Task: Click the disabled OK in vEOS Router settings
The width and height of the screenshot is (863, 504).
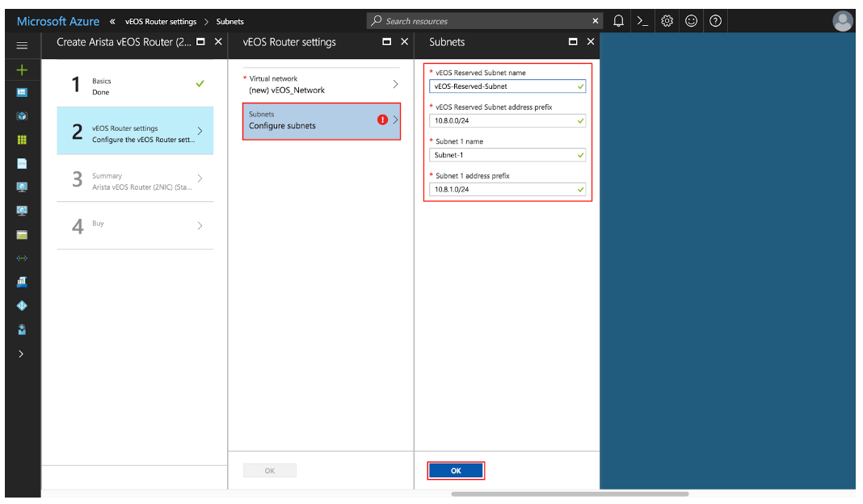Action: tap(270, 470)
